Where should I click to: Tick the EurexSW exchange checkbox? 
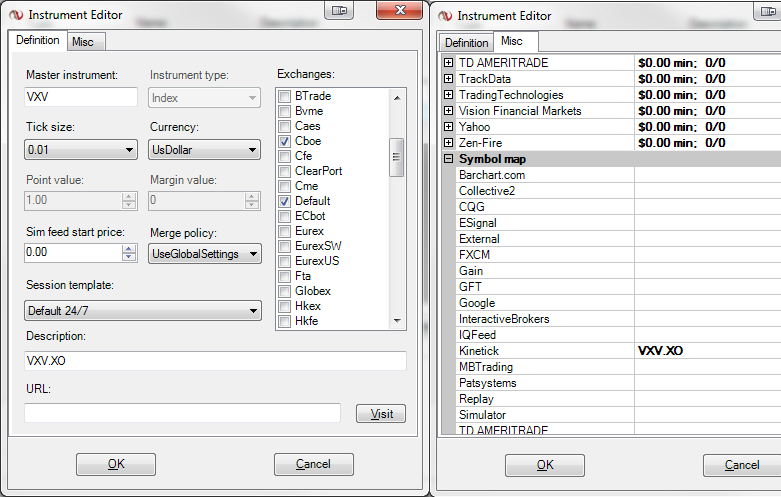click(x=284, y=246)
